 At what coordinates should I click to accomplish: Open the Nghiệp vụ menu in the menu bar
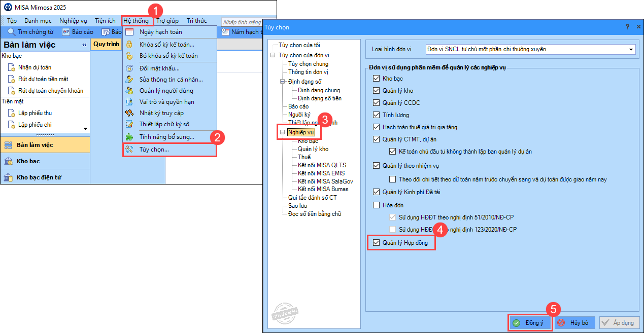73,21
